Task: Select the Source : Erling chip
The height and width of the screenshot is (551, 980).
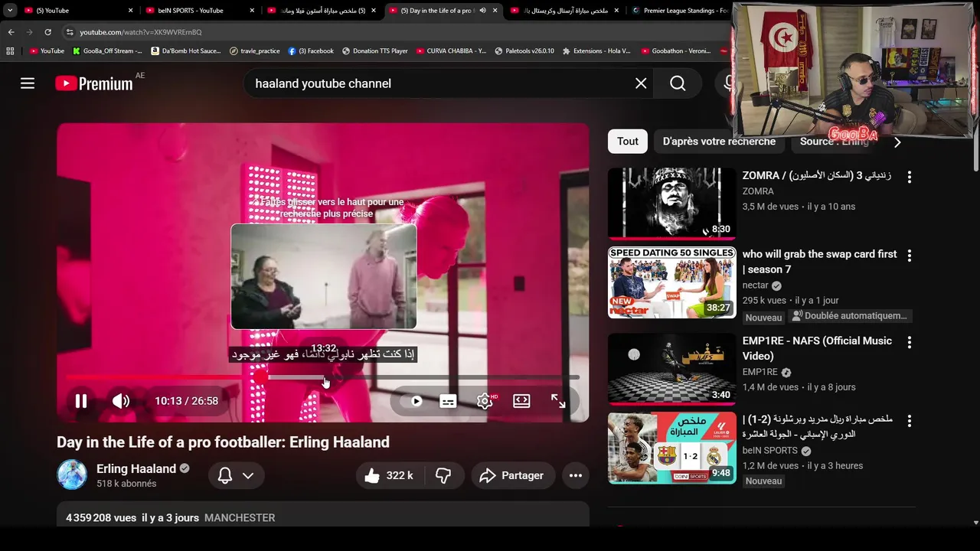Action: (835, 142)
